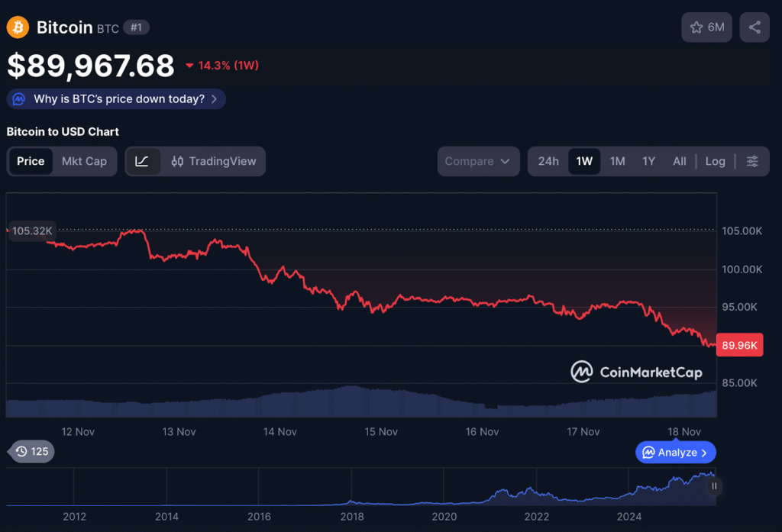
Task: Open TradingView candlestick chart
Action: tap(215, 161)
